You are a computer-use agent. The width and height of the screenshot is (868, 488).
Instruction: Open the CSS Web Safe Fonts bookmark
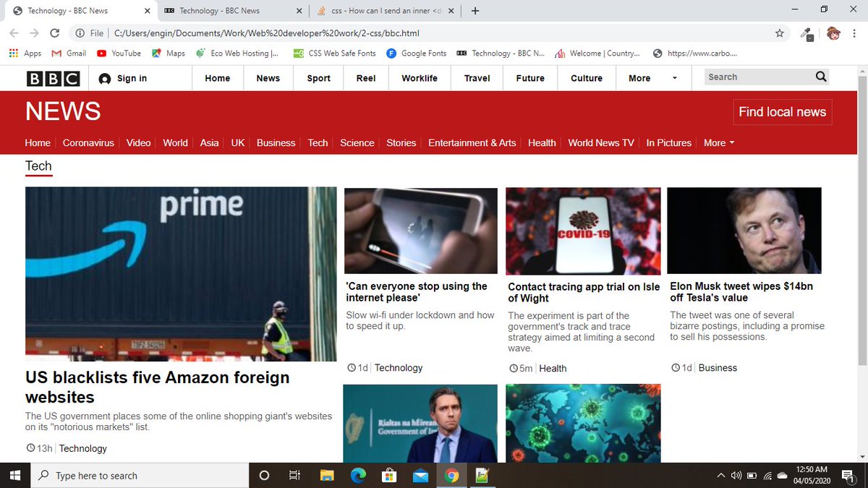point(334,53)
